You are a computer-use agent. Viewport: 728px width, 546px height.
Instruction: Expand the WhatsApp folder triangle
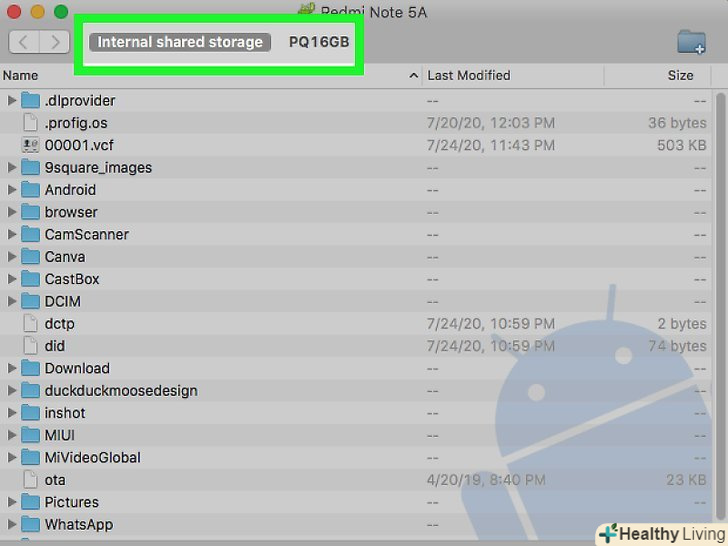(x=12, y=524)
